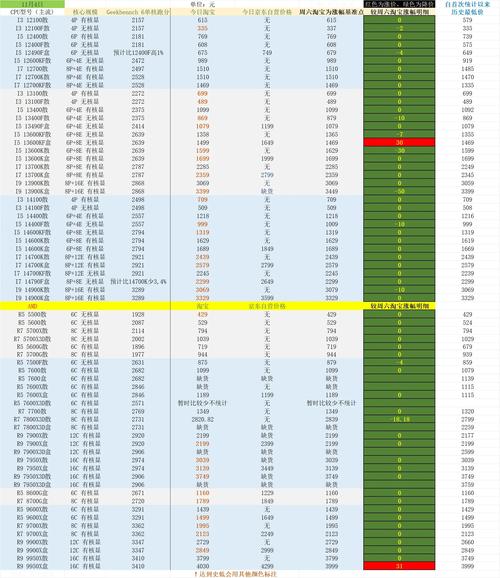The width and height of the screenshot is (500, 578).
Task: Select the -18.18 change cell
Action: [x=399, y=419]
